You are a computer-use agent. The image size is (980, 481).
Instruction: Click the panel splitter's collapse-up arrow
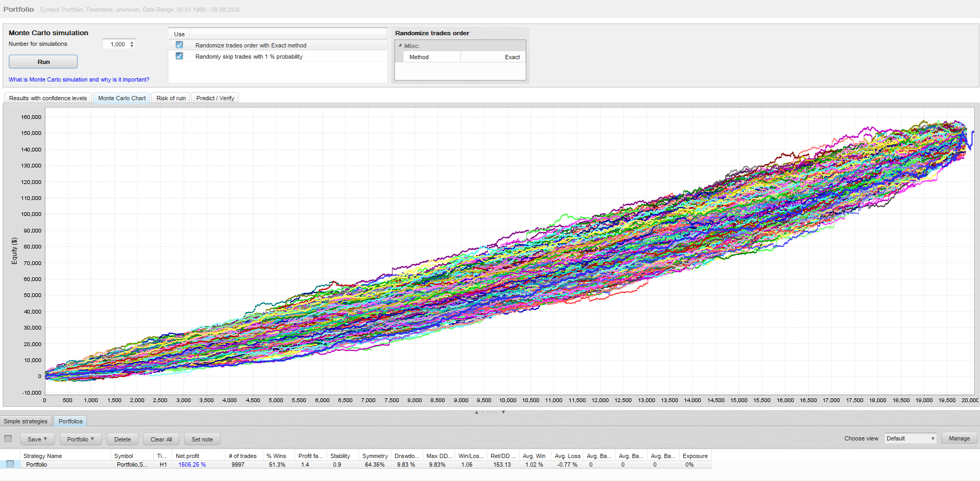[x=477, y=412]
